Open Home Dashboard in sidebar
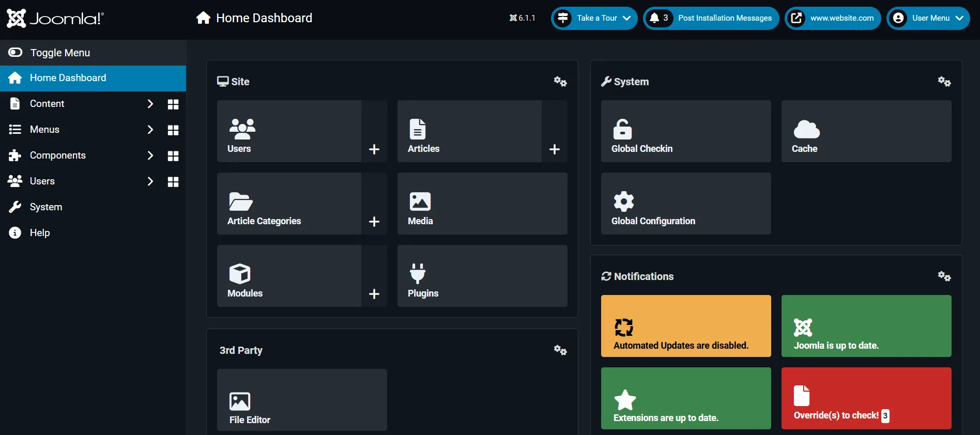Screen dimensions: 980x435 click(x=93, y=78)
